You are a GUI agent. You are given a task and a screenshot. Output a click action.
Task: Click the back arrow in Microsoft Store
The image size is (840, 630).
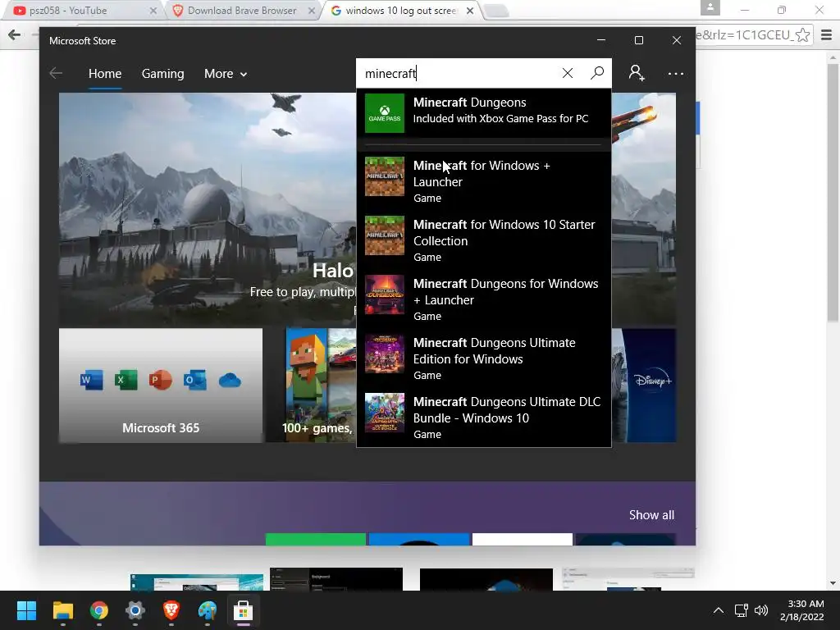coord(56,73)
